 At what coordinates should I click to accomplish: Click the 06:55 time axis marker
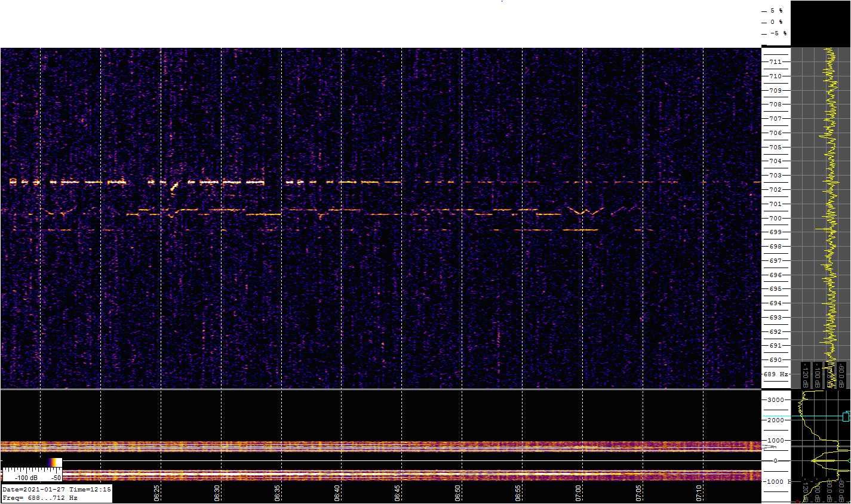point(518,493)
